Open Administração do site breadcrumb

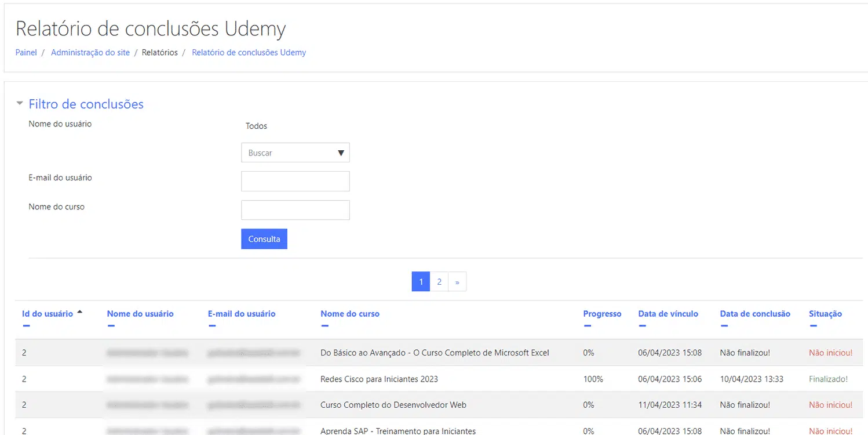tap(90, 52)
